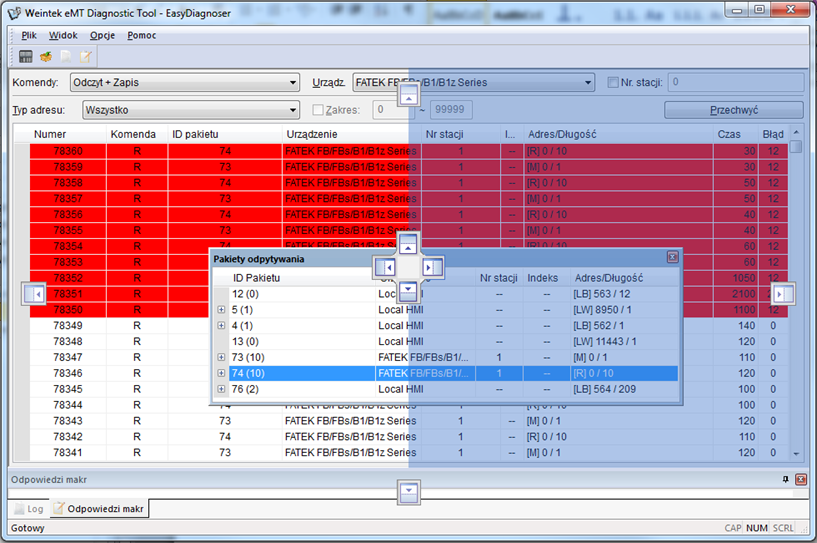
Task: Expand packet 73 (10) tree node
Action: 221,357
